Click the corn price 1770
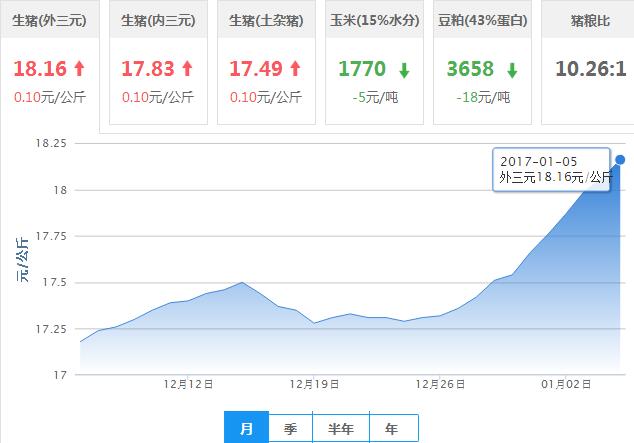The width and height of the screenshot is (634, 443). pyautogui.click(x=362, y=69)
